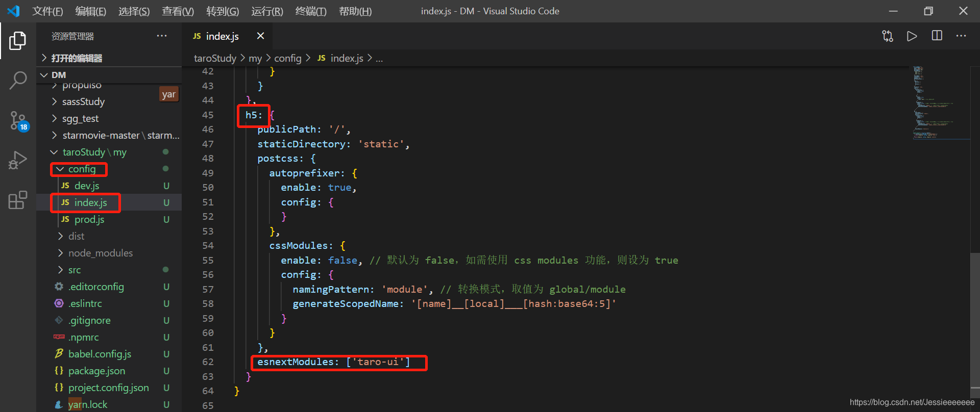This screenshot has height=412, width=980.
Task: Open Explorer panel ellipsis actions menu
Action: click(x=162, y=36)
